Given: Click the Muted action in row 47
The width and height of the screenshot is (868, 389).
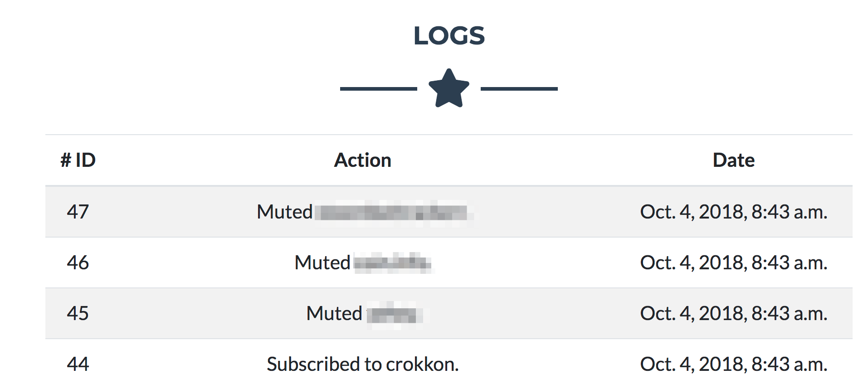Looking at the screenshot, I should [x=284, y=212].
